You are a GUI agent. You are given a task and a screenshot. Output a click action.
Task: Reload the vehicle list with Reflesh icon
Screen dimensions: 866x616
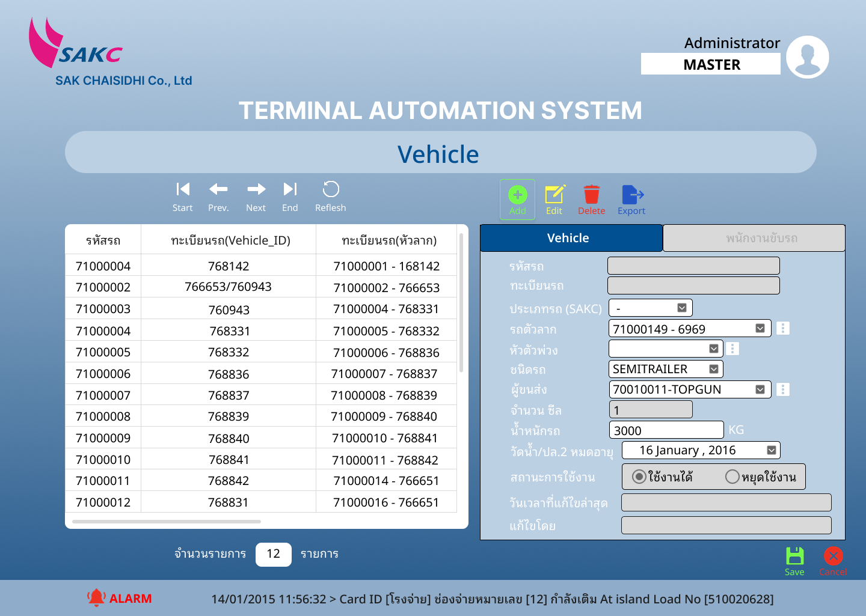[331, 189]
